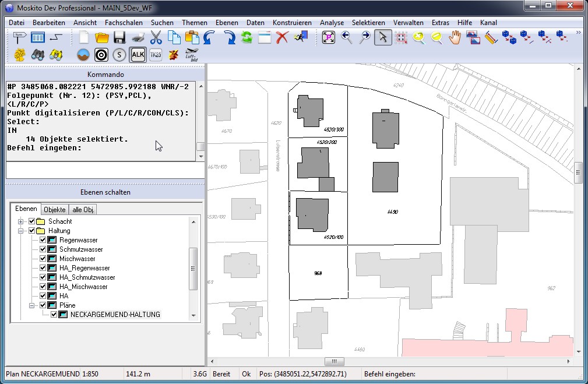
Task: Select the arrow pointer selection tool
Action: pyautogui.click(x=382, y=38)
